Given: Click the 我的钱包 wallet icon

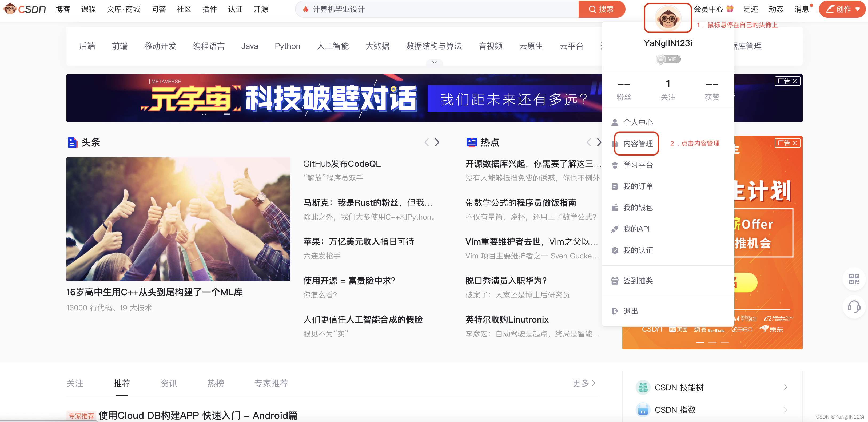Looking at the screenshot, I should click(615, 208).
